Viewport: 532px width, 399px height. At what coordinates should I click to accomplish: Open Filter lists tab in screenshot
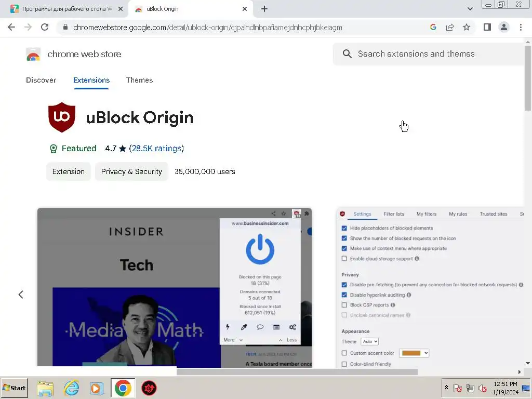pos(394,214)
